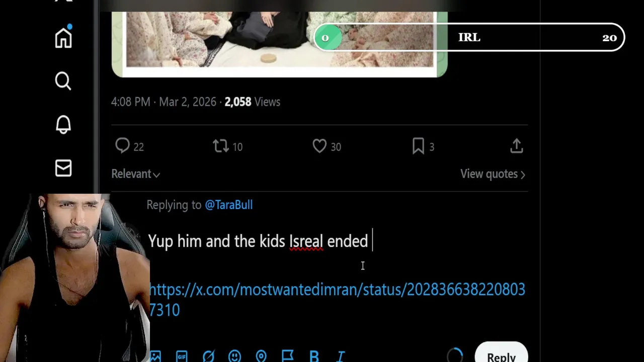This screenshot has width=644, height=362.
Task: Add location tag via pin icon
Action: tap(261, 356)
